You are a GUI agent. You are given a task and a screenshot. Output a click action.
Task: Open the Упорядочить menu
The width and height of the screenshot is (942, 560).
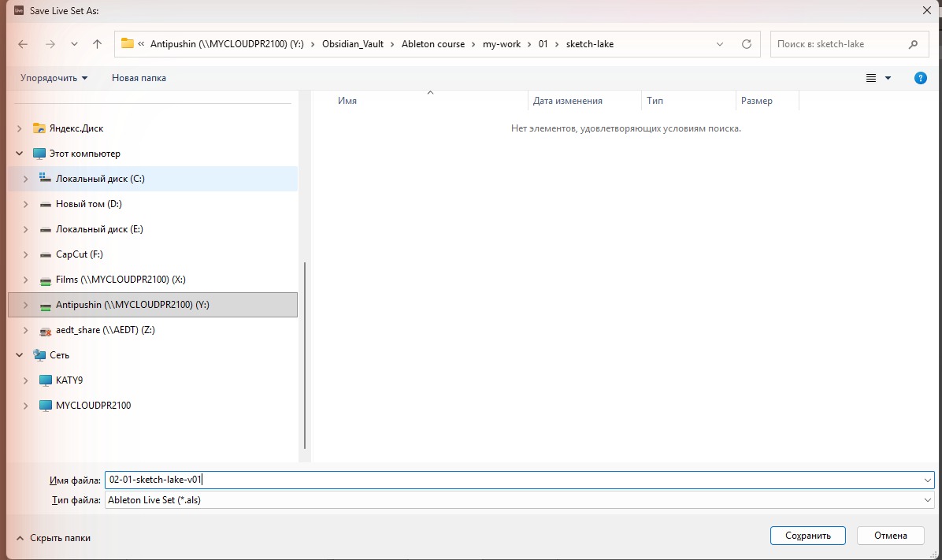click(54, 78)
